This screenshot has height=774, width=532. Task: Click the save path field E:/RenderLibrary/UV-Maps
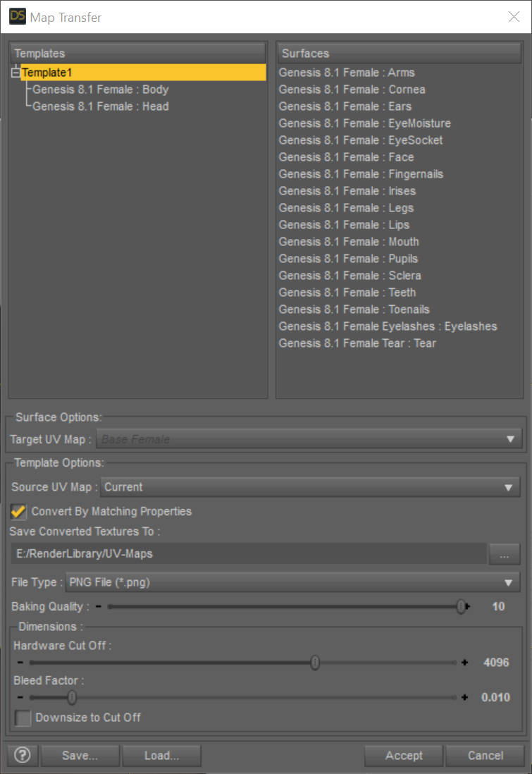pyautogui.click(x=249, y=554)
